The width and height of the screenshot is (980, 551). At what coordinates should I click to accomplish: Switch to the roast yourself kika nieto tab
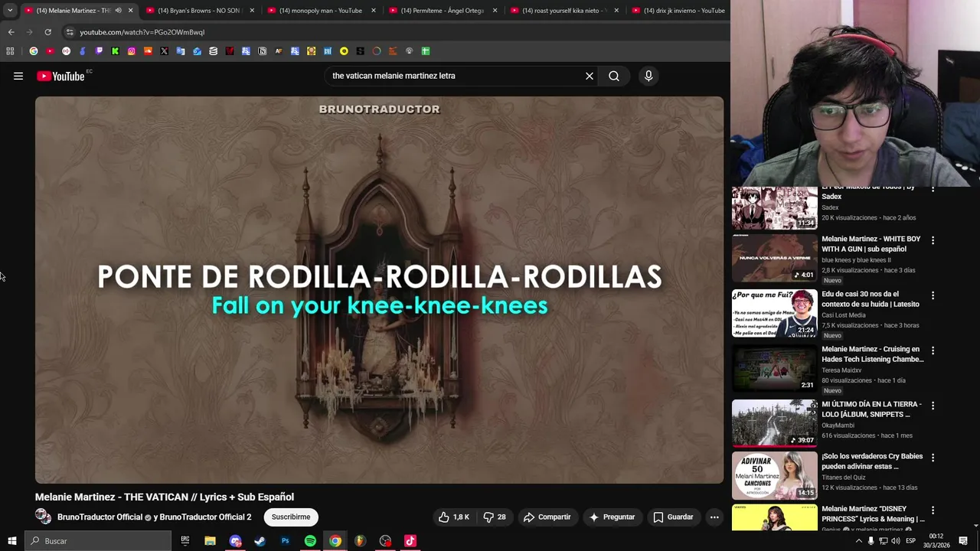click(x=565, y=11)
